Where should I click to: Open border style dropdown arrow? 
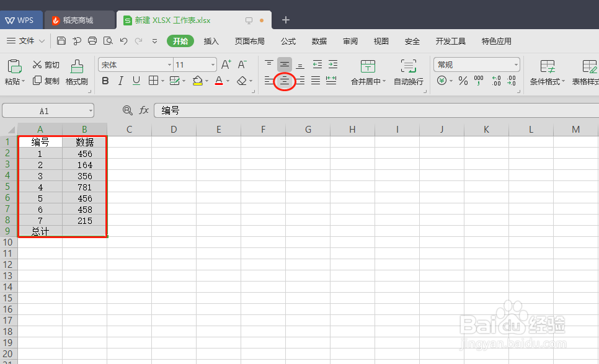162,81
